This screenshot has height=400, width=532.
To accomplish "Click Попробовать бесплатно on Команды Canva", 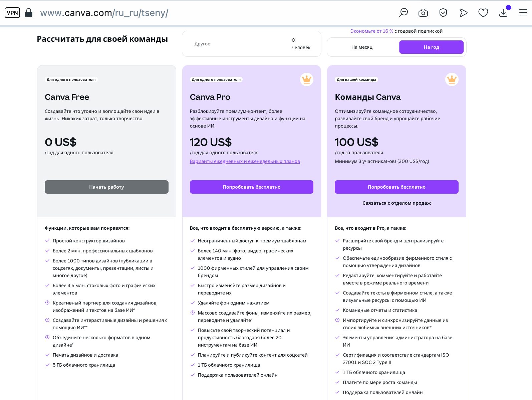I will pyautogui.click(x=396, y=187).
